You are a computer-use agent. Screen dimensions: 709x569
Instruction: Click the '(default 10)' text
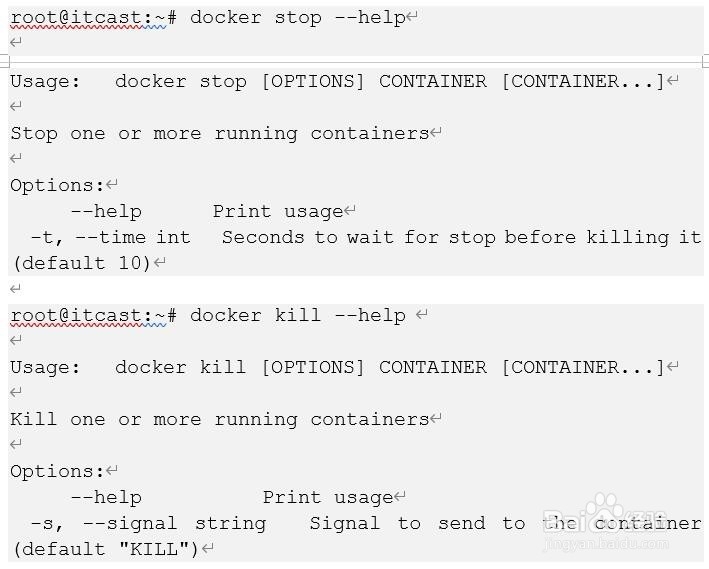[x=81, y=263]
